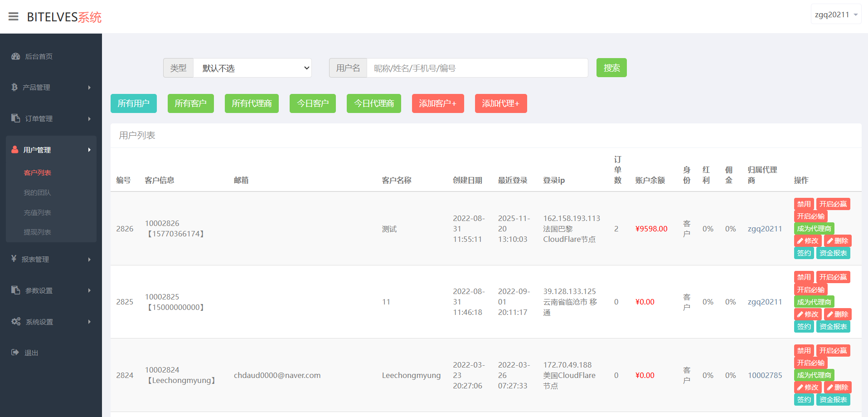Click the 参数设置 sidebar icon
Viewport: 868px width, 417px height.
(x=16, y=290)
